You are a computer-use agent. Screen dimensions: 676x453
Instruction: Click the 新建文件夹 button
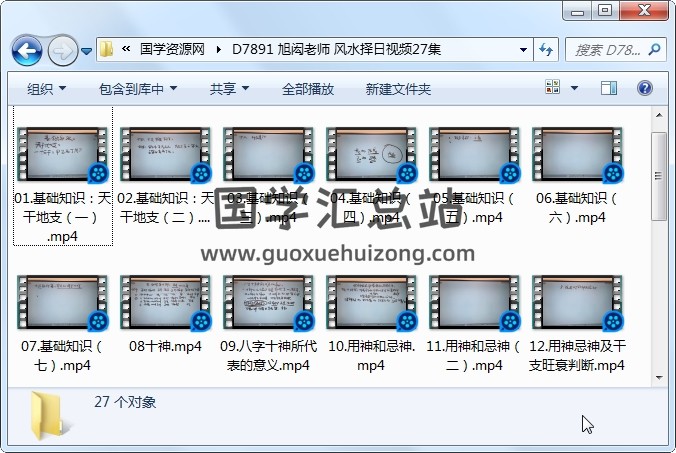tap(398, 89)
